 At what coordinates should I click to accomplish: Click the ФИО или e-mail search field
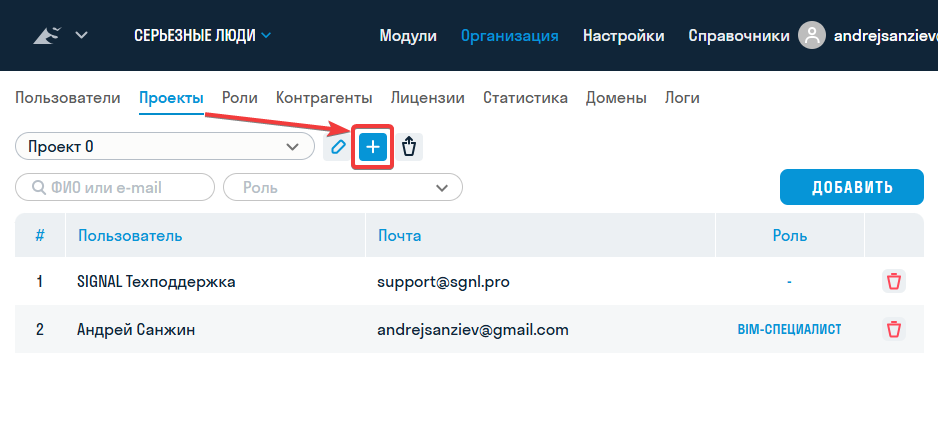point(115,187)
